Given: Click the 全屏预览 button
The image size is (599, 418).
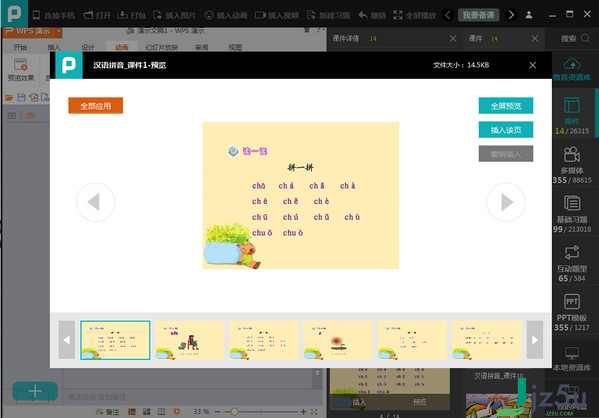Looking at the screenshot, I should pos(506,106).
